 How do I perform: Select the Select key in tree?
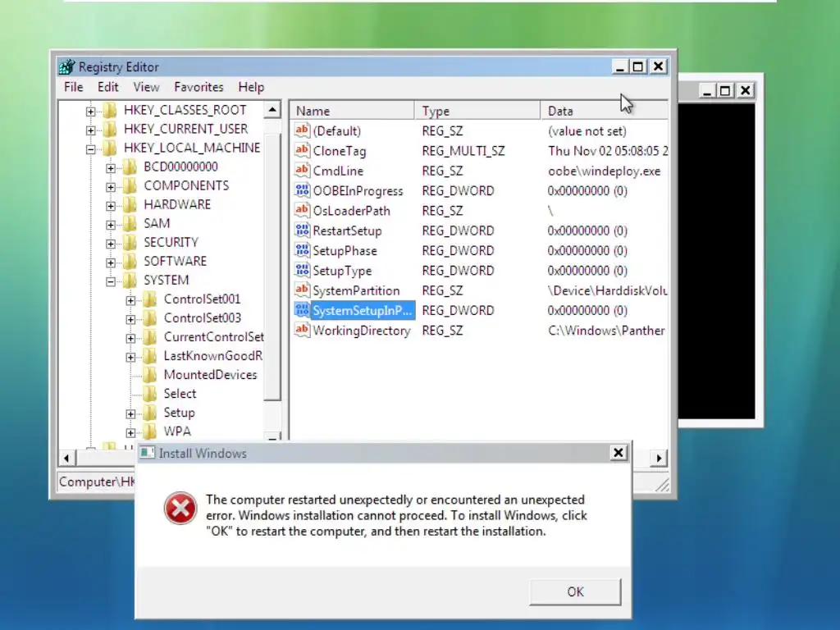pyautogui.click(x=180, y=393)
